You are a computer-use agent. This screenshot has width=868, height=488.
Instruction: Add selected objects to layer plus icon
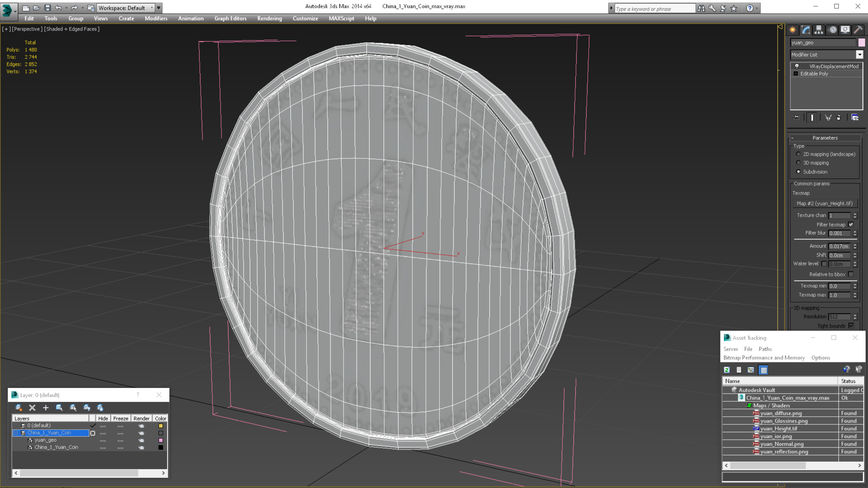tap(46, 408)
